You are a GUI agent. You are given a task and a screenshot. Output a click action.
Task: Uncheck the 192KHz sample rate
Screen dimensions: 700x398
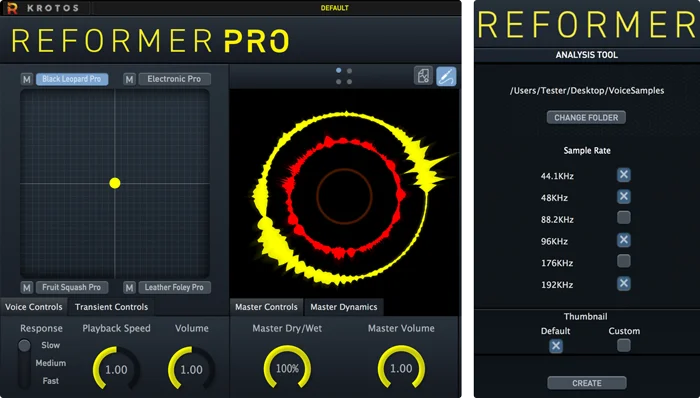coord(624,283)
